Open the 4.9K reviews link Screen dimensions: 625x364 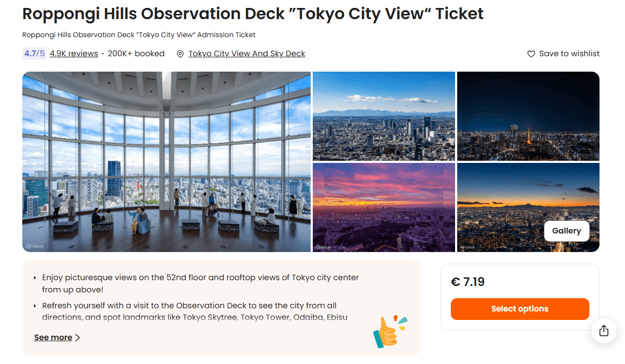coord(74,54)
